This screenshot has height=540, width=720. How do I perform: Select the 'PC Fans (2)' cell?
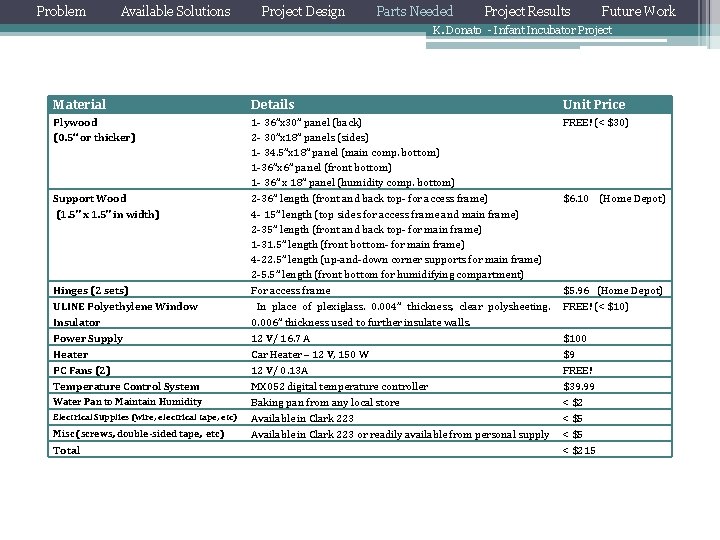click(82, 371)
